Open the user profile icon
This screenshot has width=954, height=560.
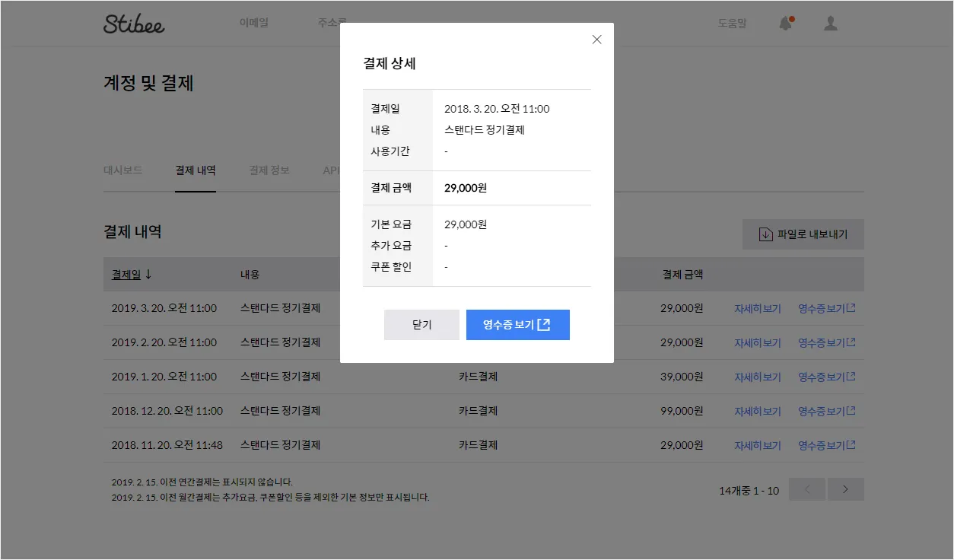point(831,24)
